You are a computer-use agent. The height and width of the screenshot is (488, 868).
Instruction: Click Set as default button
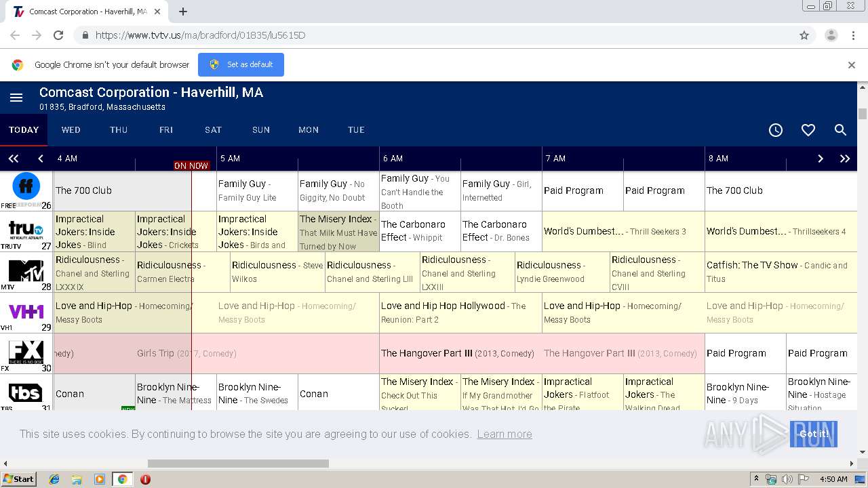click(241, 65)
